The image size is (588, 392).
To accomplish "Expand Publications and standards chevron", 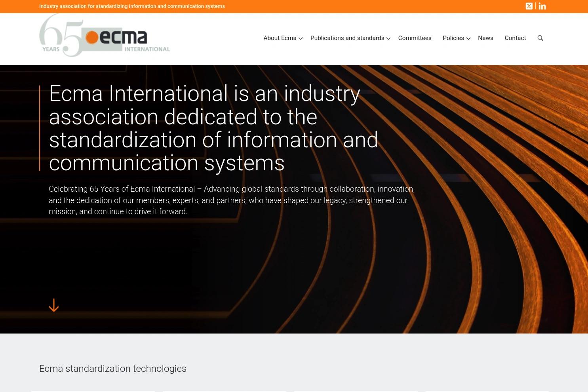I will (x=388, y=38).
